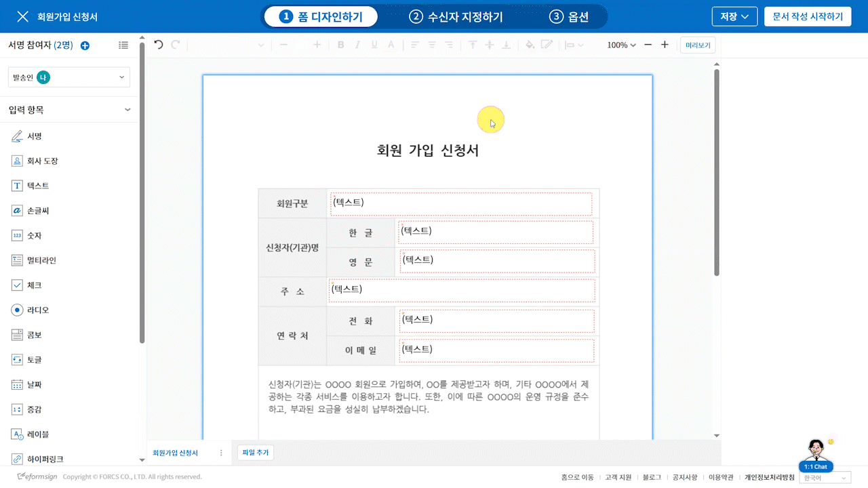
Task: Align text center
Action: 431,45
